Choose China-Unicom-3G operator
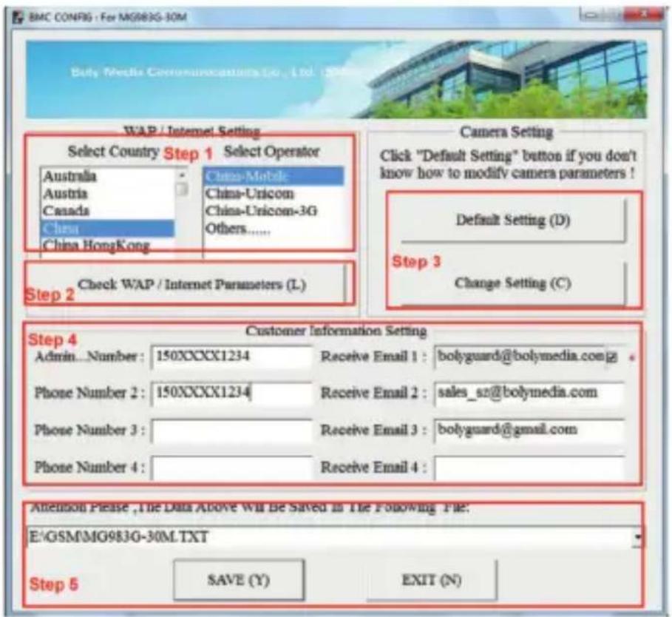The image size is (672, 617). pyautogui.click(x=274, y=211)
